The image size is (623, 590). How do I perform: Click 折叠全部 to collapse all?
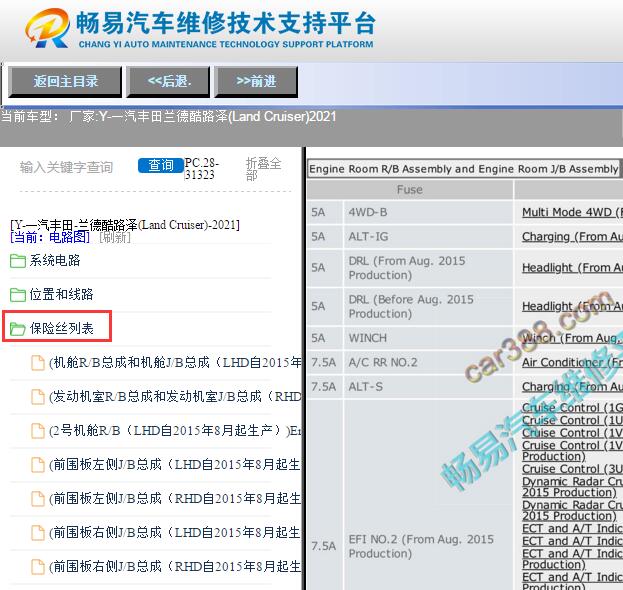click(263, 168)
